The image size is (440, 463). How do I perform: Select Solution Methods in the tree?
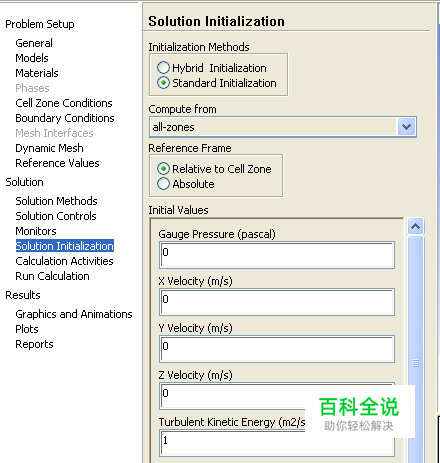click(56, 201)
